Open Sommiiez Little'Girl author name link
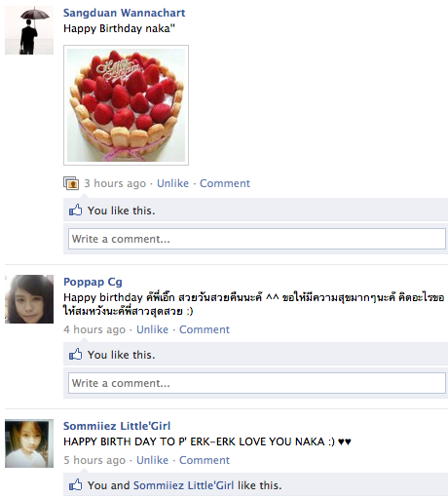 pyautogui.click(x=117, y=426)
